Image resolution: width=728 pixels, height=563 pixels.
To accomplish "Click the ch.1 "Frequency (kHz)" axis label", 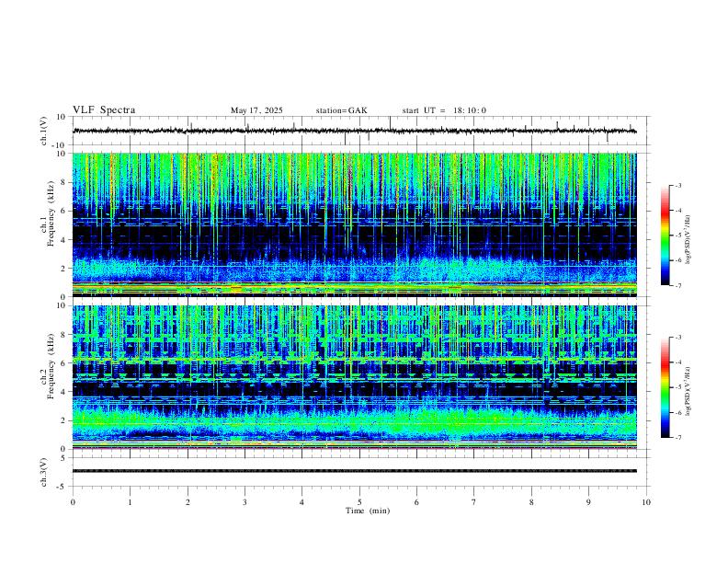I will pos(51,213).
